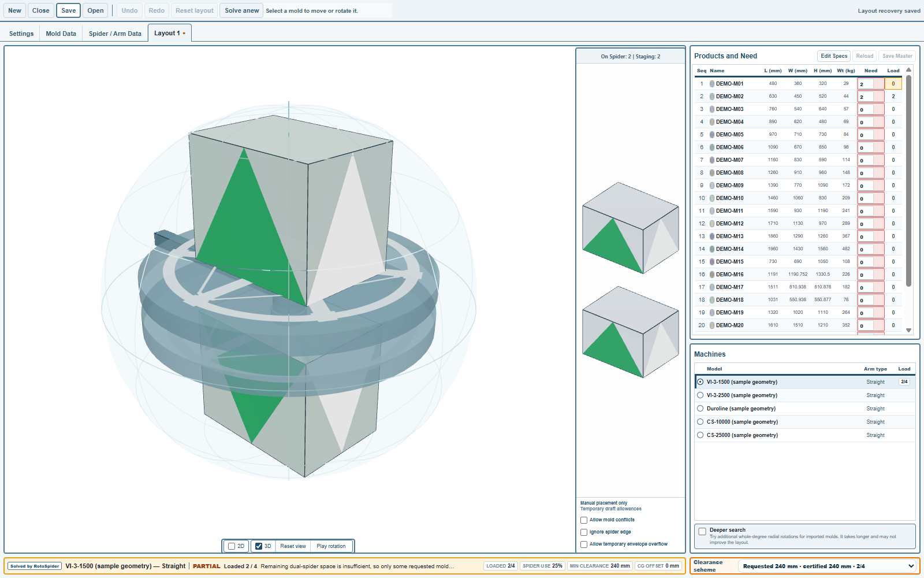The height and width of the screenshot is (578, 924).
Task: Start Play rotation
Action: pyautogui.click(x=331, y=546)
